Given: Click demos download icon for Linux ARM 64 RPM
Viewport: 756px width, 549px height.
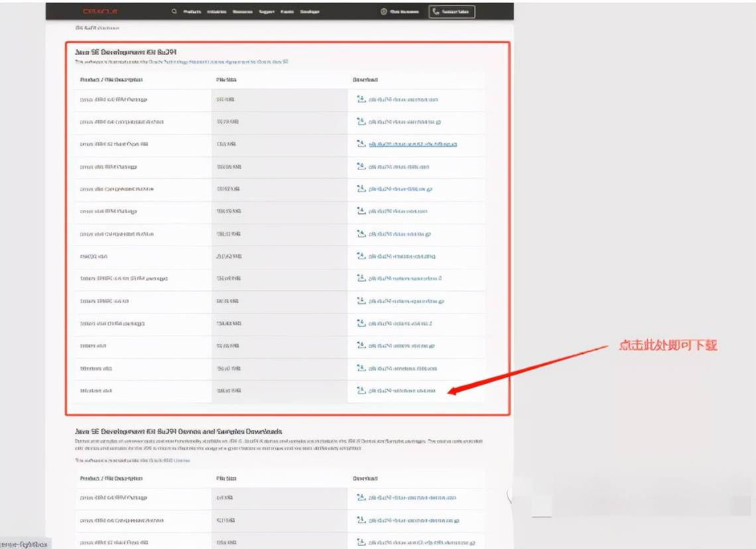Looking at the screenshot, I should pos(361,497).
